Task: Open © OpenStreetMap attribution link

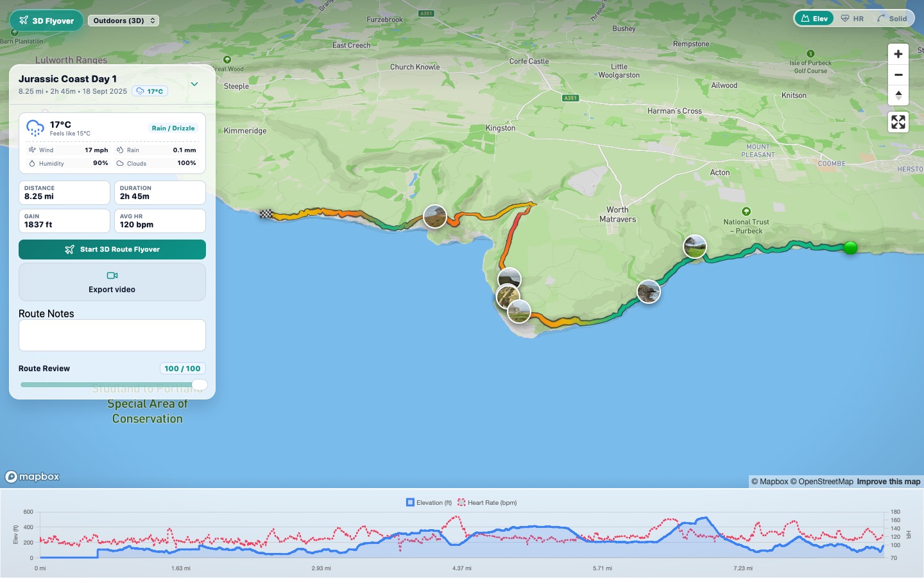Action: (x=822, y=482)
